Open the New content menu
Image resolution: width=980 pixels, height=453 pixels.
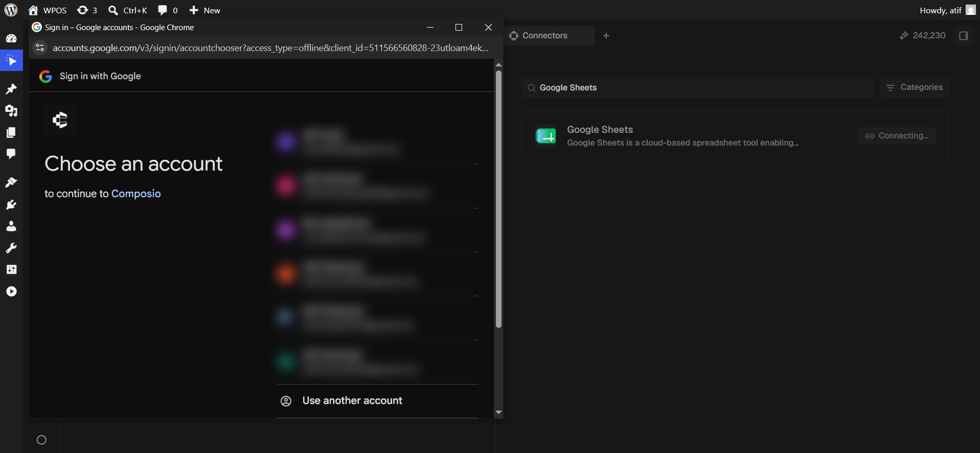click(x=204, y=10)
